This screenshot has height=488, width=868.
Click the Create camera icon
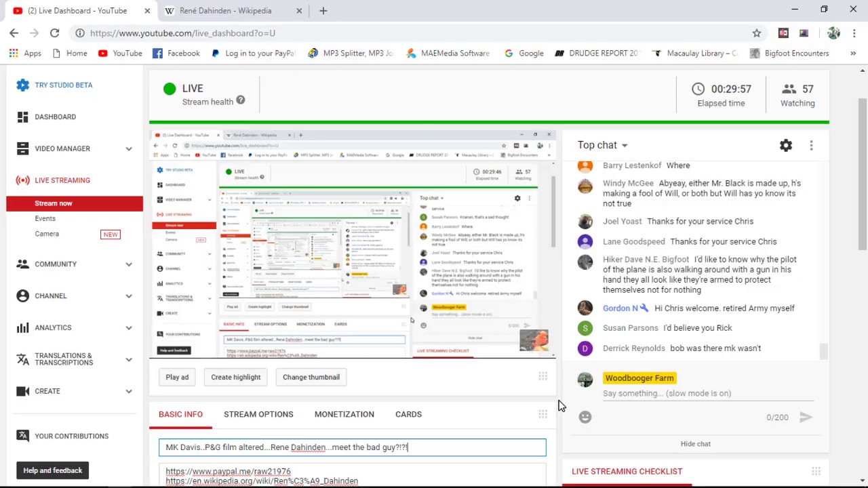[x=23, y=391]
